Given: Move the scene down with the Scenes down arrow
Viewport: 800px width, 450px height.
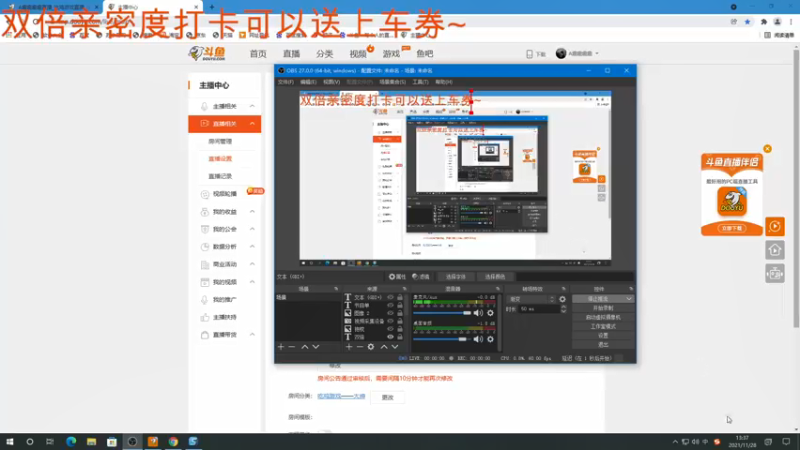Looking at the screenshot, I should 316,347.
